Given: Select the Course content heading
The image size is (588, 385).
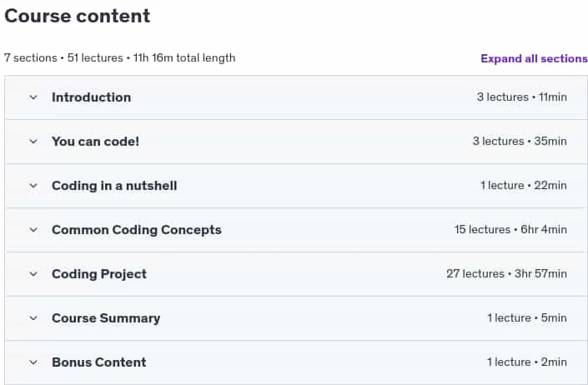Looking at the screenshot, I should click(x=78, y=16).
